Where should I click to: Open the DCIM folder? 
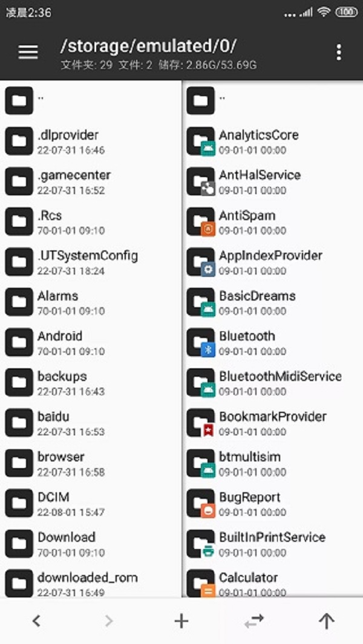(91, 504)
